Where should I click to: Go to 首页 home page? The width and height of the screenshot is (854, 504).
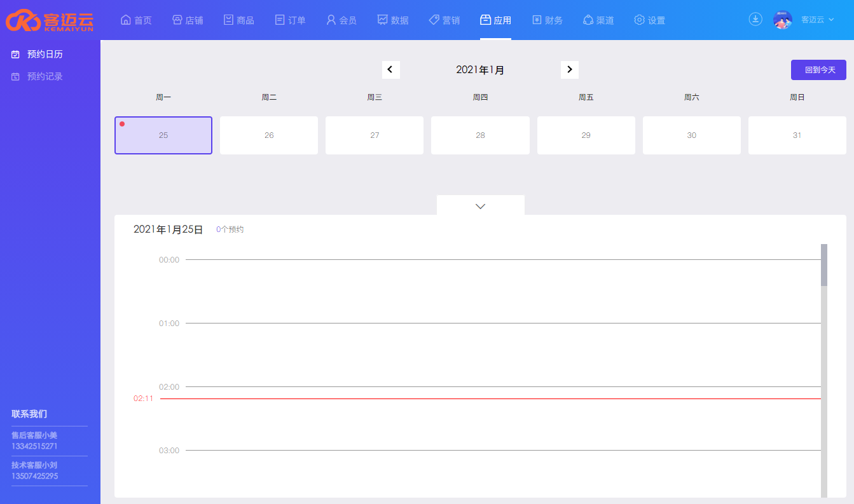point(136,20)
